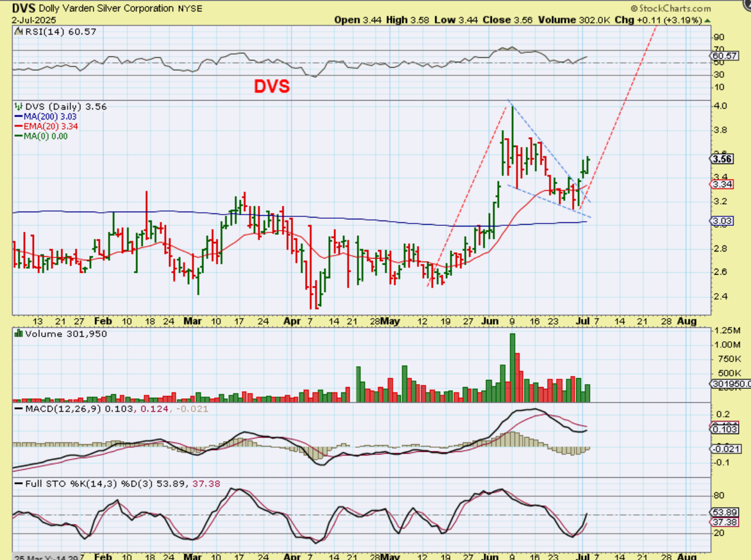
Task: Click the 0.103 MACD value tag
Action: click(724, 429)
